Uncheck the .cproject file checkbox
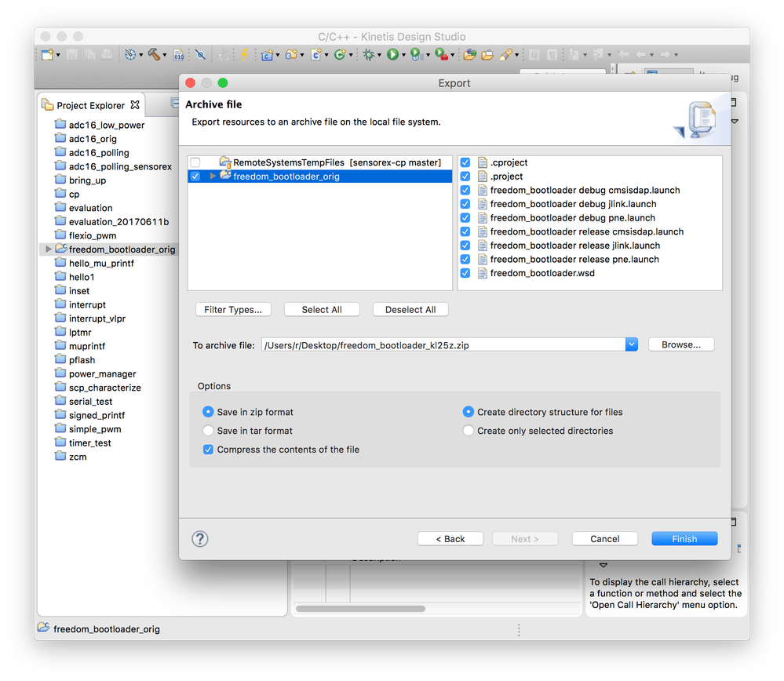Viewport: 784px width, 681px height. click(465, 162)
